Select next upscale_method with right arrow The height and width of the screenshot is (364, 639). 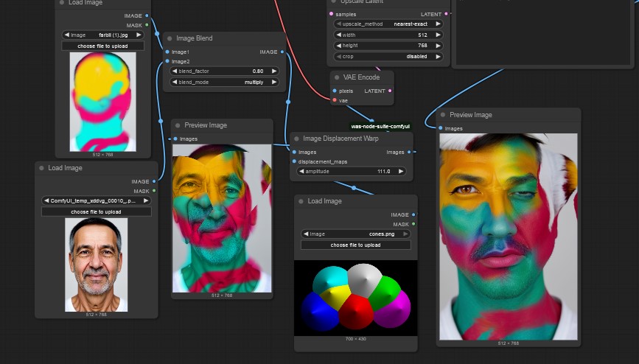point(438,24)
